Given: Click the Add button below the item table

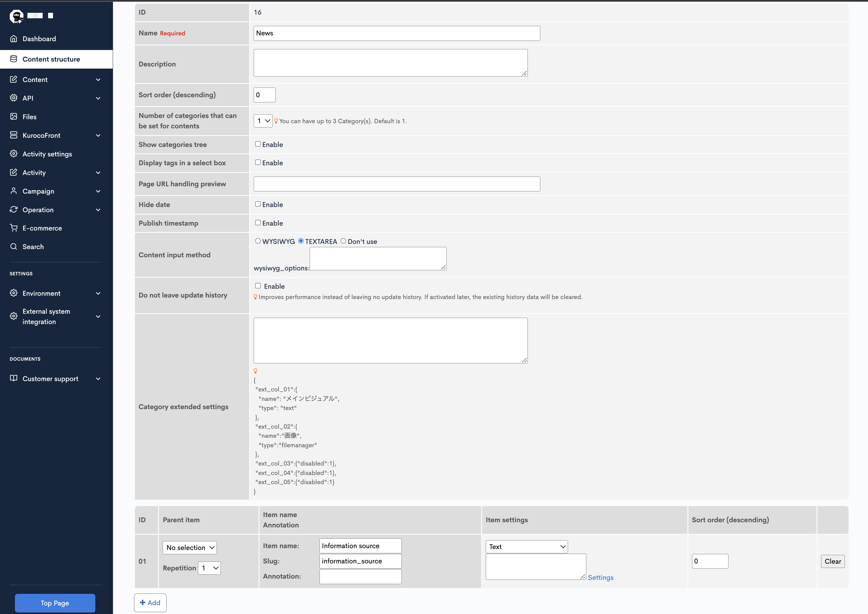Looking at the screenshot, I should tap(150, 603).
